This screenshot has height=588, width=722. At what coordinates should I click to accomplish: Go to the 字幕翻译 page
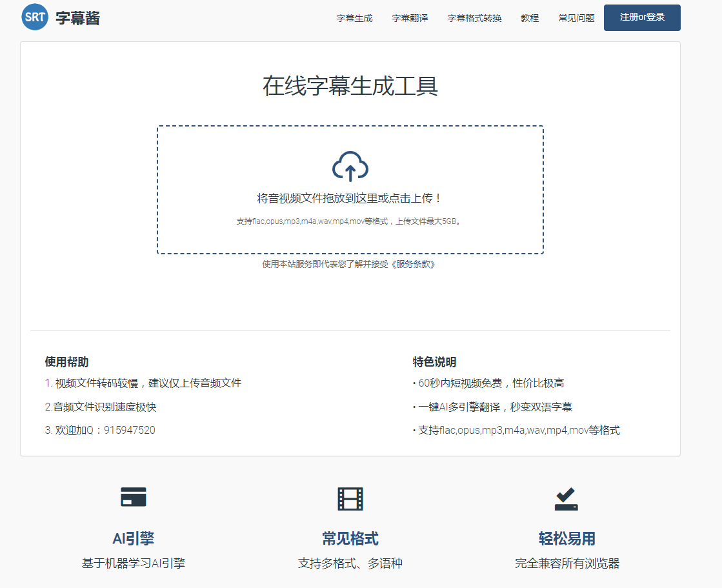[x=410, y=18]
